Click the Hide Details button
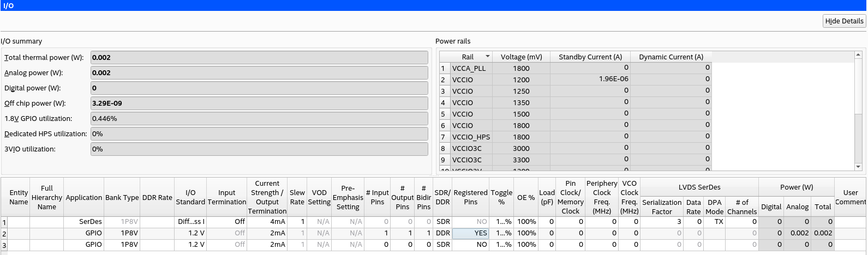 [x=844, y=21]
